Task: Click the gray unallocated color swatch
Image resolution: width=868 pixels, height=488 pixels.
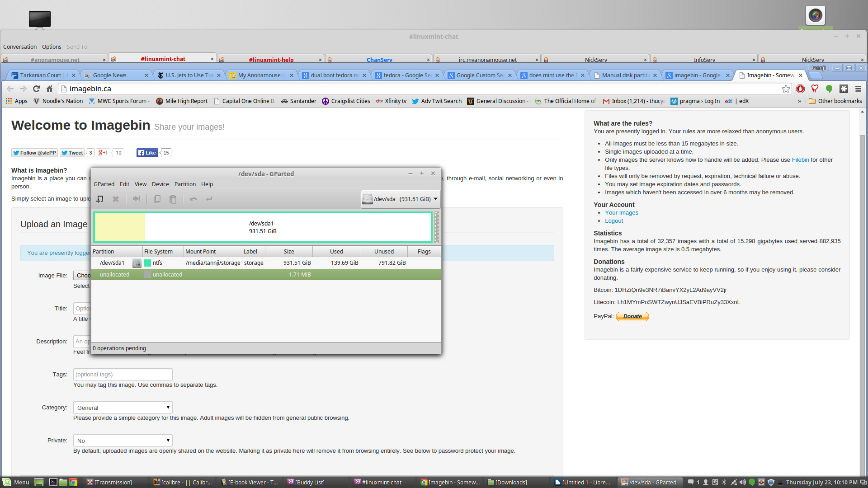Action: 147,275
